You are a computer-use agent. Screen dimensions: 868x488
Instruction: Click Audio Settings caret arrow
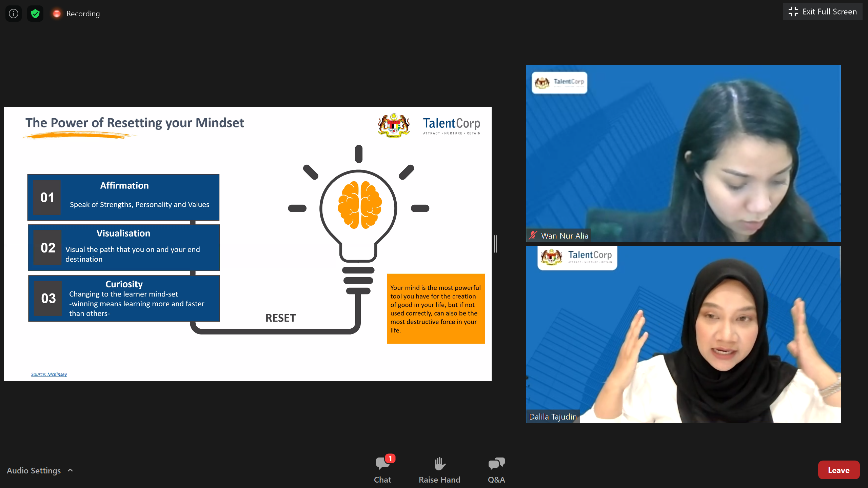tap(70, 470)
